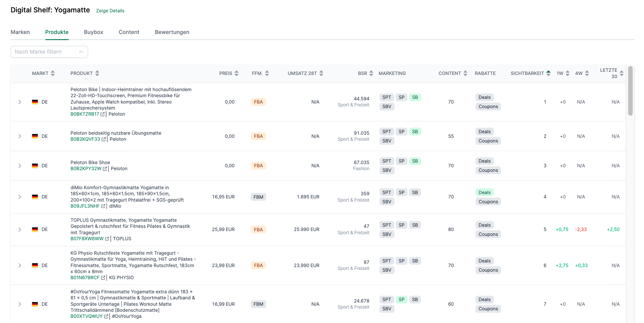Open the Nach Marke filtern dropdown
The image size is (644, 323).
[x=49, y=52]
